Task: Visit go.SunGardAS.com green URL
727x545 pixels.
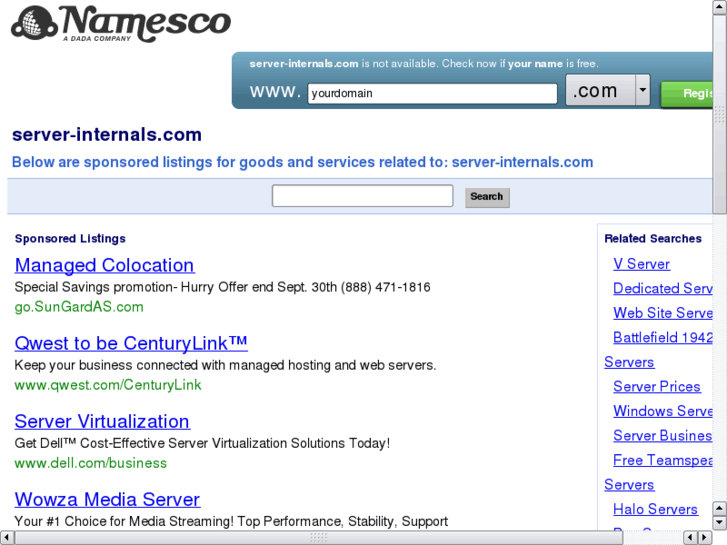Action: point(79,307)
